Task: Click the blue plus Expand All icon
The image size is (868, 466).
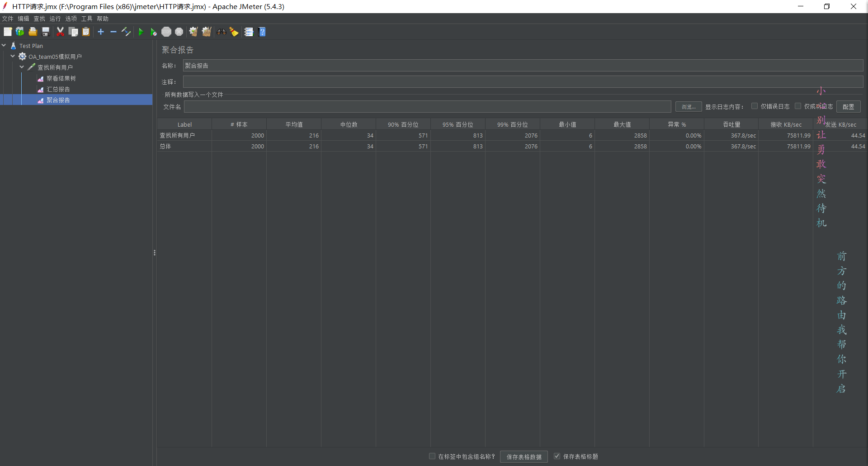Action: coord(101,32)
